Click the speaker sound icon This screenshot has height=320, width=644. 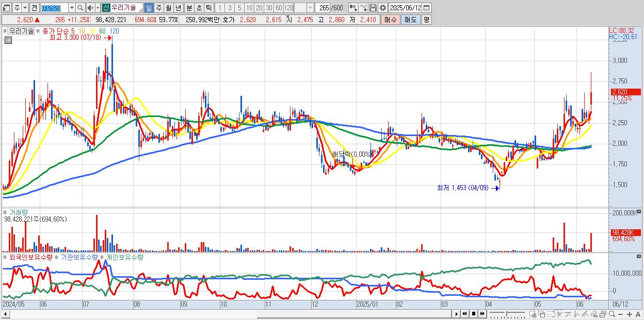[90, 8]
